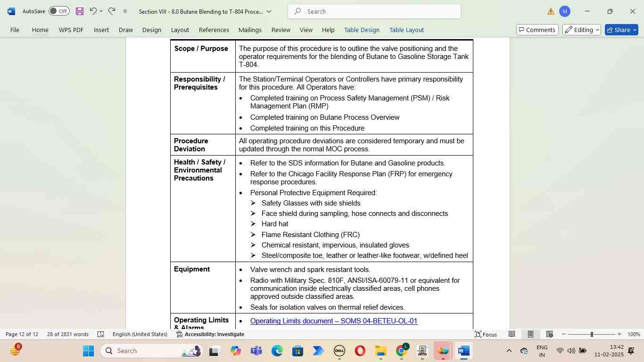Open the notifications bell icon
Image resolution: width=644 pixels, height=362 pixels.
pos(632,351)
